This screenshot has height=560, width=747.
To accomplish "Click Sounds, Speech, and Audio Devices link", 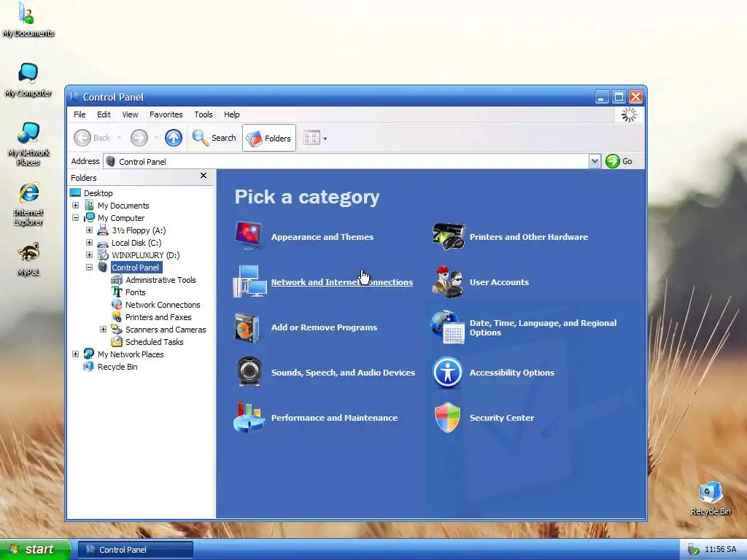I will 343,373.
